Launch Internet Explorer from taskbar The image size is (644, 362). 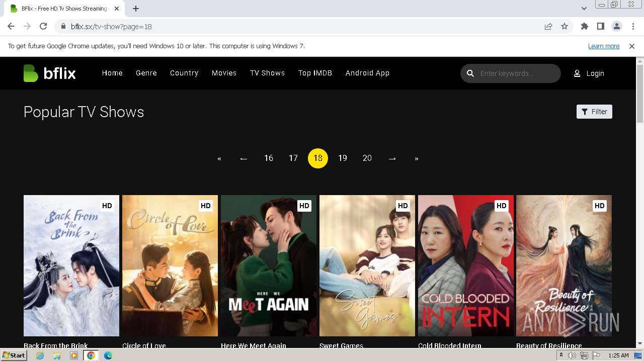(x=40, y=355)
